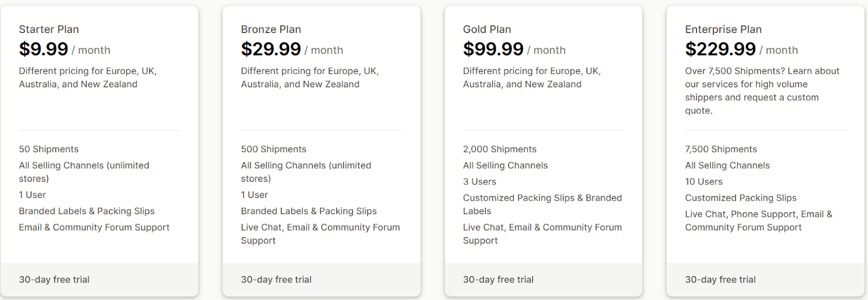Start Gold plan's 30-day free trial
Viewport: 868px width, 300px height.
point(498,279)
